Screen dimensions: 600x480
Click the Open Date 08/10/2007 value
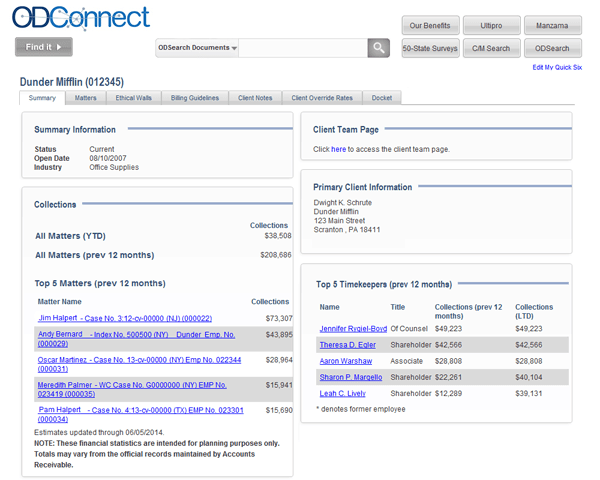click(108, 158)
